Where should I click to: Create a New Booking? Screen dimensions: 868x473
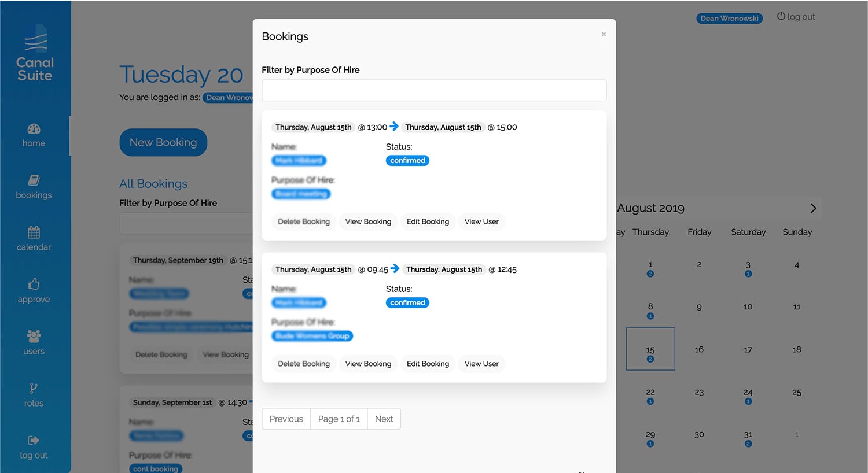163,142
